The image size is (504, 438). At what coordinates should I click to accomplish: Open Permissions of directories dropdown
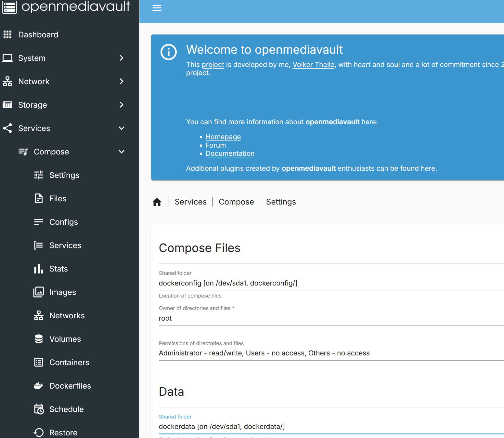coord(331,353)
